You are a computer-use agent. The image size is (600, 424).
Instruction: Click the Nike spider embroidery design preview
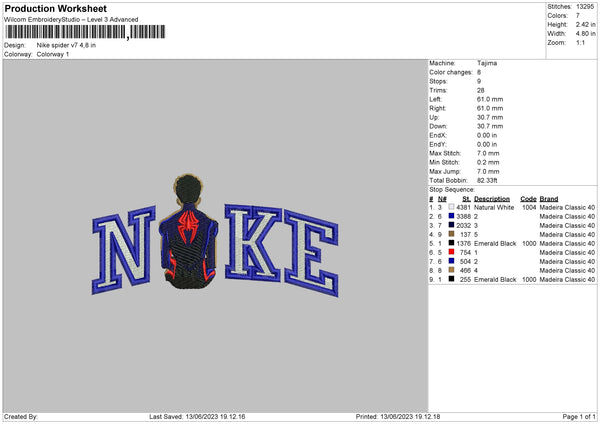[x=215, y=235]
